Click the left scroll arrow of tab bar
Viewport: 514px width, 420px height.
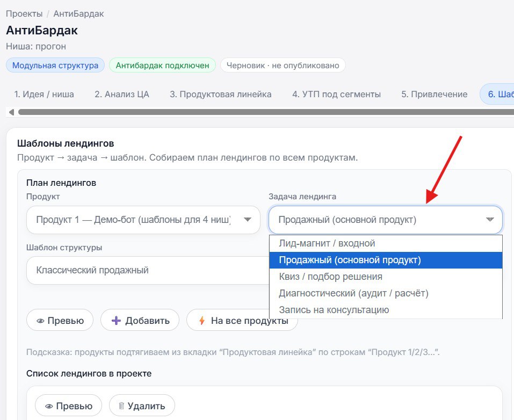(11, 112)
